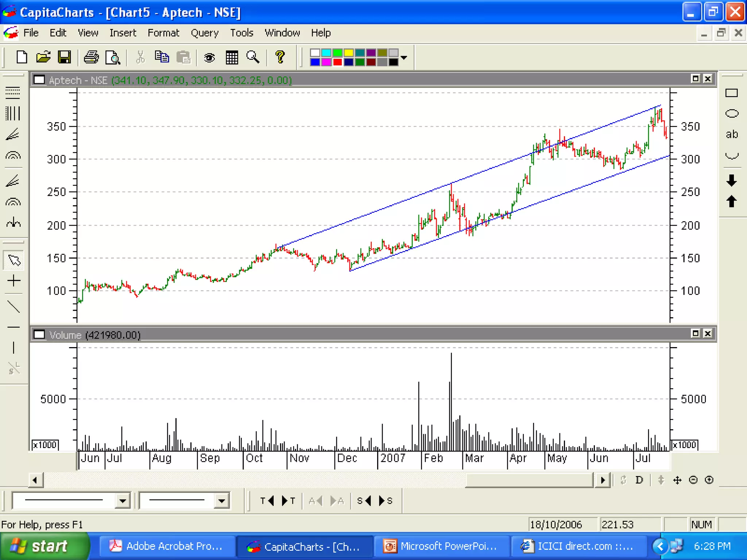The height and width of the screenshot is (560, 747).
Task: Open the second line width dropdown
Action: coord(221,501)
